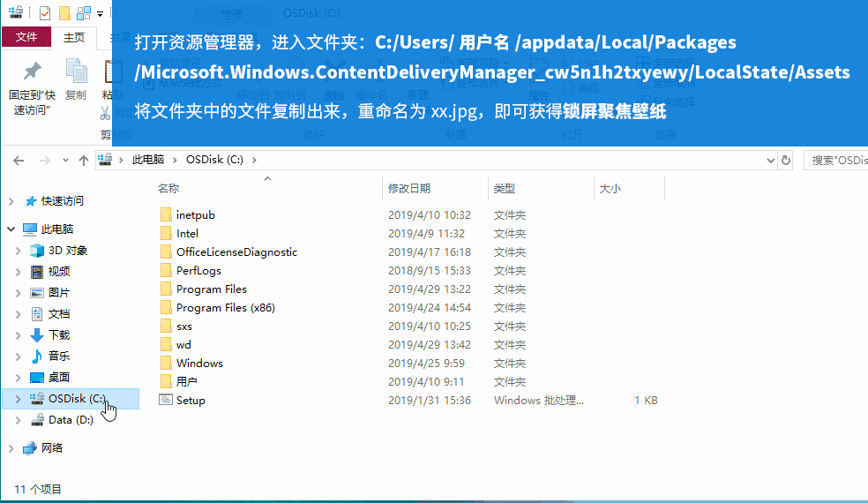Image resolution: width=868 pixels, height=503 pixels.
Task: Click the properties checkmark icon in title bar
Action: (45, 13)
